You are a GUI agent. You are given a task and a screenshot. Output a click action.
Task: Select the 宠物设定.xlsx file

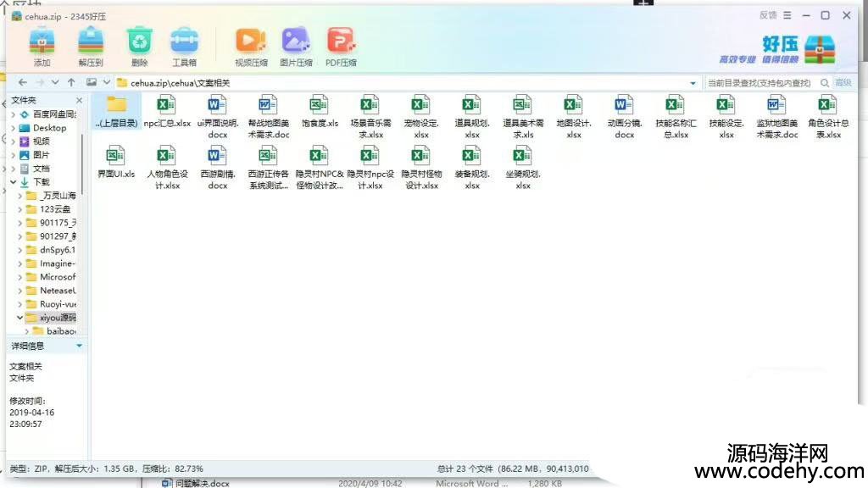(x=420, y=117)
